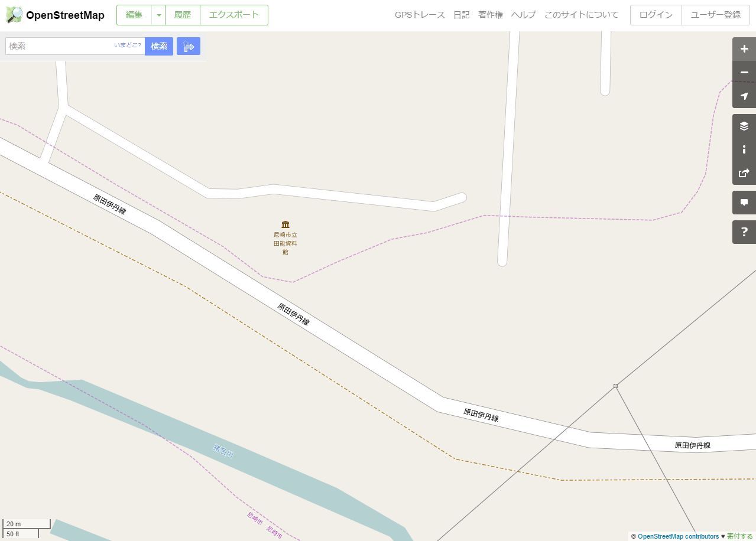Open directions with the arrow icon
Image resolution: width=756 pixels, height=541 pixels.
[189, 46]
